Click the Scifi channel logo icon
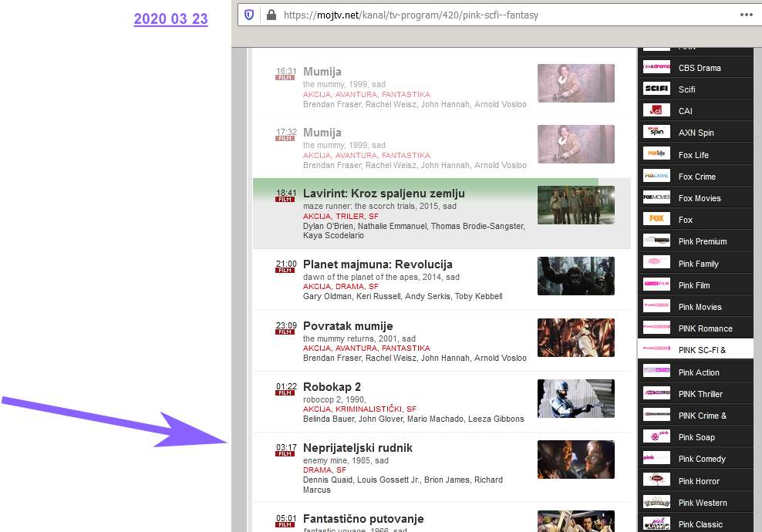Viewport: 762px width, 532px height. pos(656,89)
